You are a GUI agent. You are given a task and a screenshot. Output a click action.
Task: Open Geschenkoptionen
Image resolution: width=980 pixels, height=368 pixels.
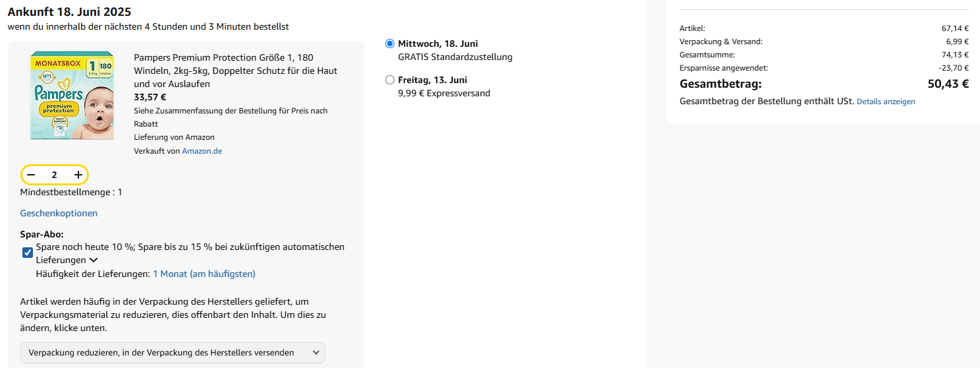[x=59, y=213]
